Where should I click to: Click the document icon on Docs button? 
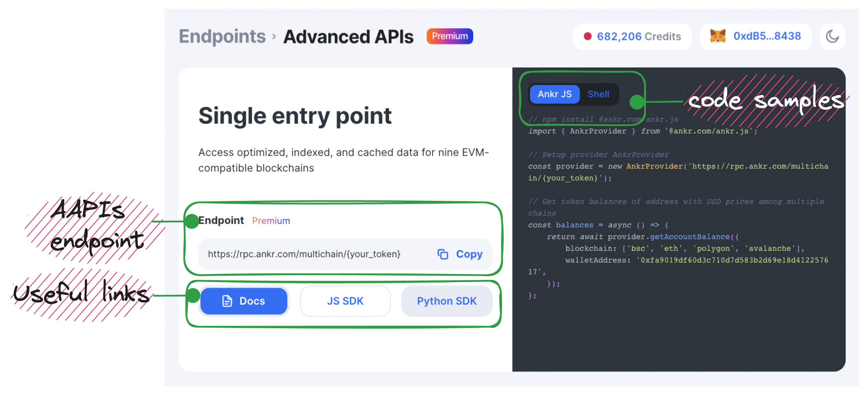[227, 301]
